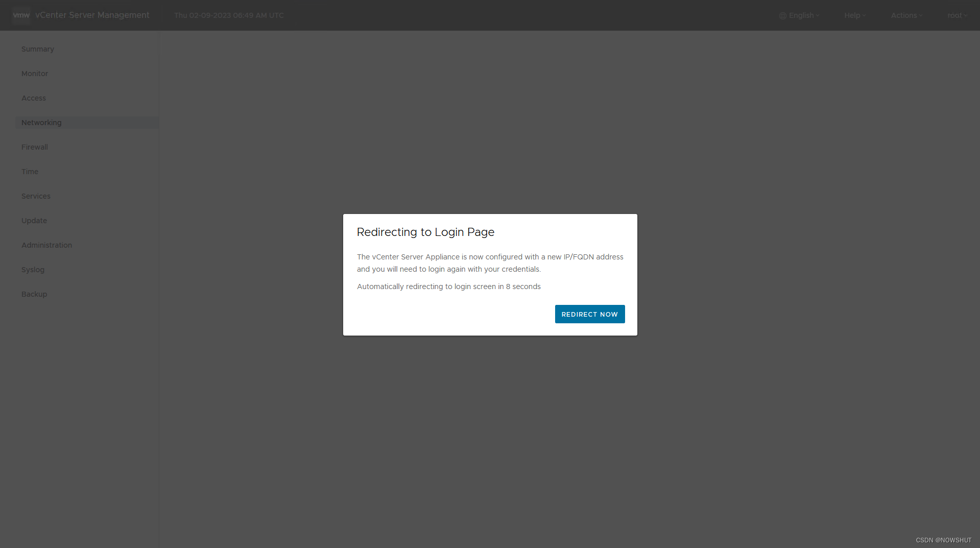Click the language globe icon
The width and height of the screenshot is (980, 548).
782,16
